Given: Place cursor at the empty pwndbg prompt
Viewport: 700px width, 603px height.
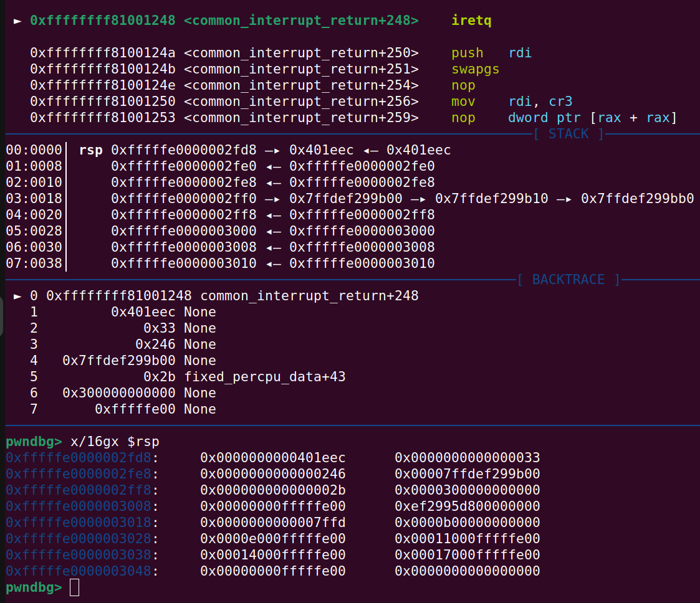Looking at the screenshot, I should (74, 587).
